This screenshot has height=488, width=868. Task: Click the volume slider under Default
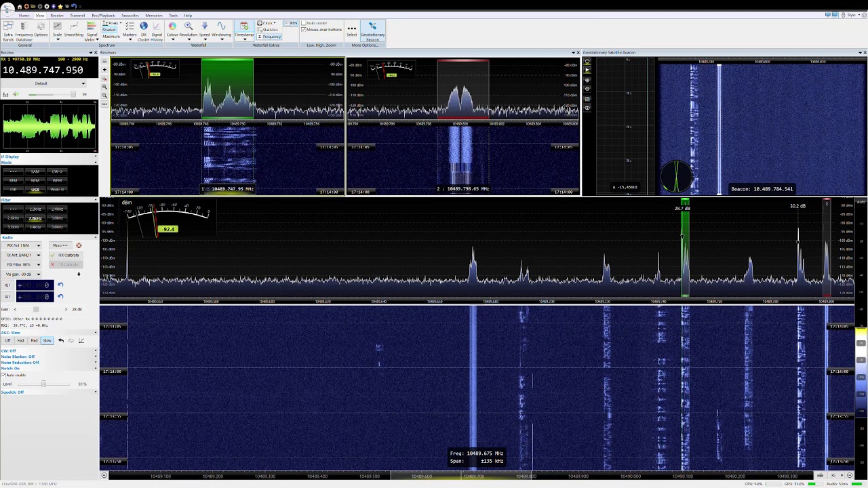51,94
